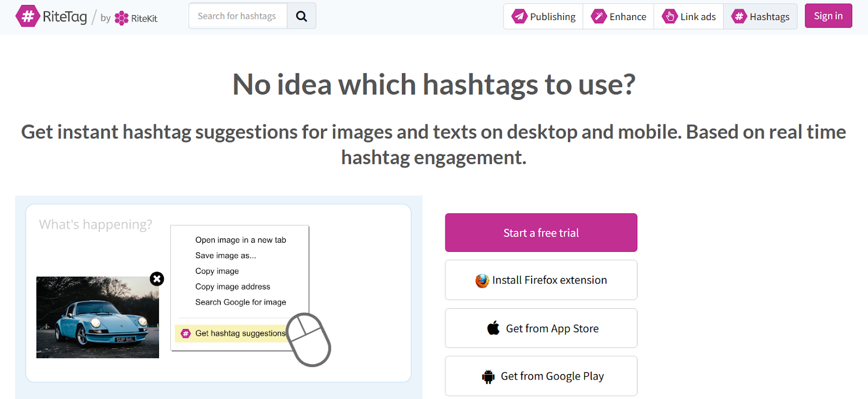Screen dimensions: 868x399
Task: Open the RiteKit brand link
Action: tap(136, 18)
